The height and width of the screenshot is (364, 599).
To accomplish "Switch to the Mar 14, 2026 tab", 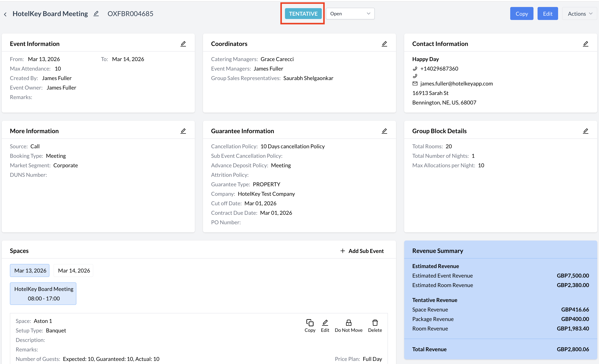I will [74, 270].
